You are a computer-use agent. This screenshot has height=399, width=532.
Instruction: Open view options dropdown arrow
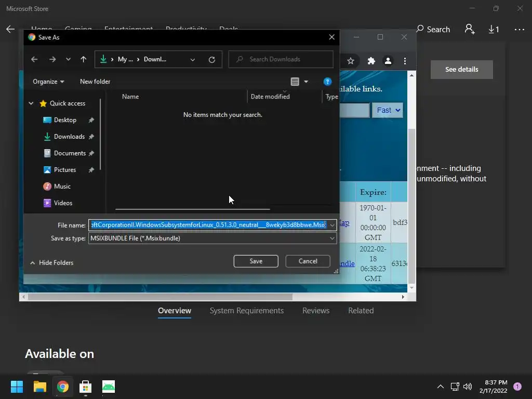pos(306,82)
